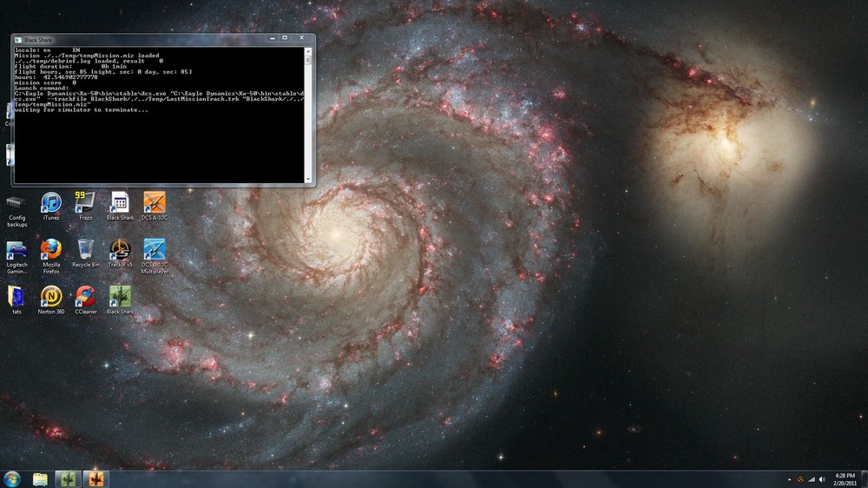
Task: Expand hidden system tray icons arrow
Action: 789,479
